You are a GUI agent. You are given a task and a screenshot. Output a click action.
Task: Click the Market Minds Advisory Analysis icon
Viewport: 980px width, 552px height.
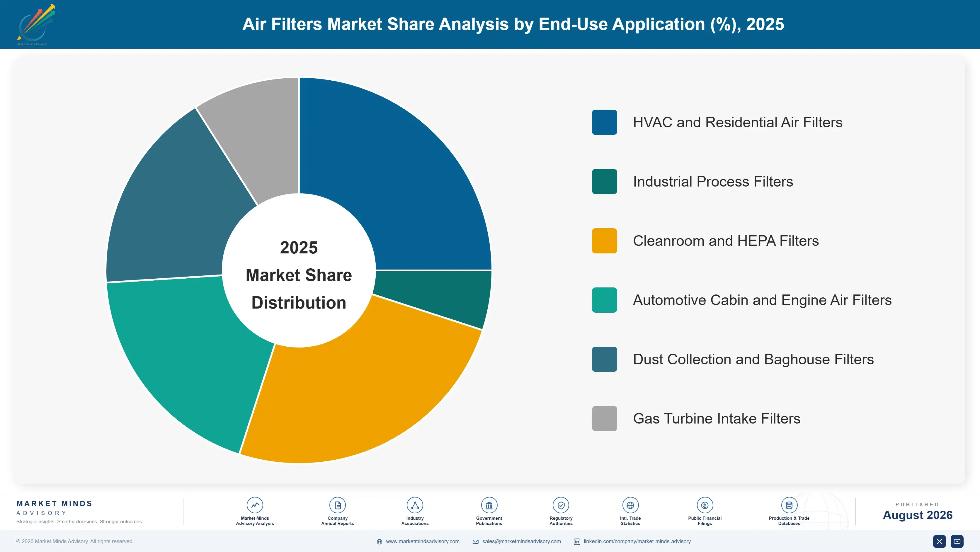click(254, 505)
